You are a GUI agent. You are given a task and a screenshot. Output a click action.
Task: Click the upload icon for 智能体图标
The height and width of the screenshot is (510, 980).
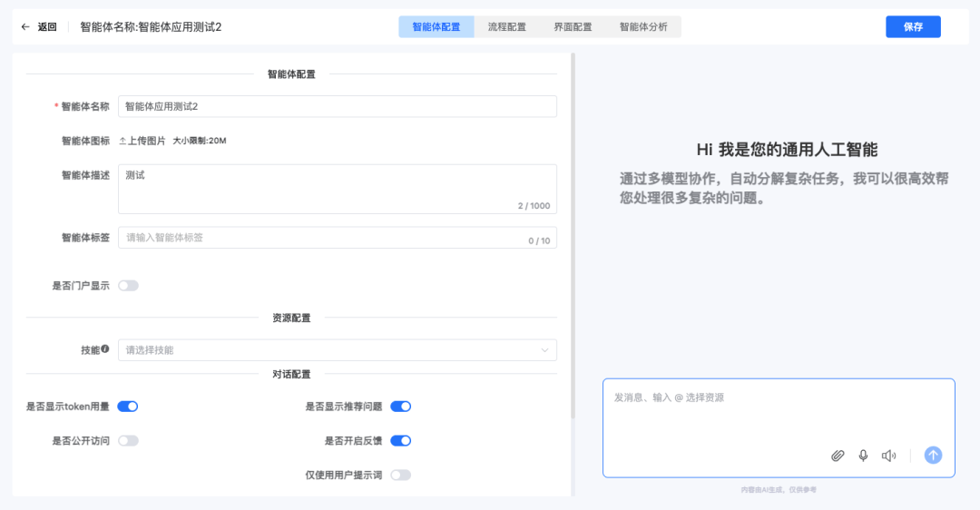(x=122, y=141)
